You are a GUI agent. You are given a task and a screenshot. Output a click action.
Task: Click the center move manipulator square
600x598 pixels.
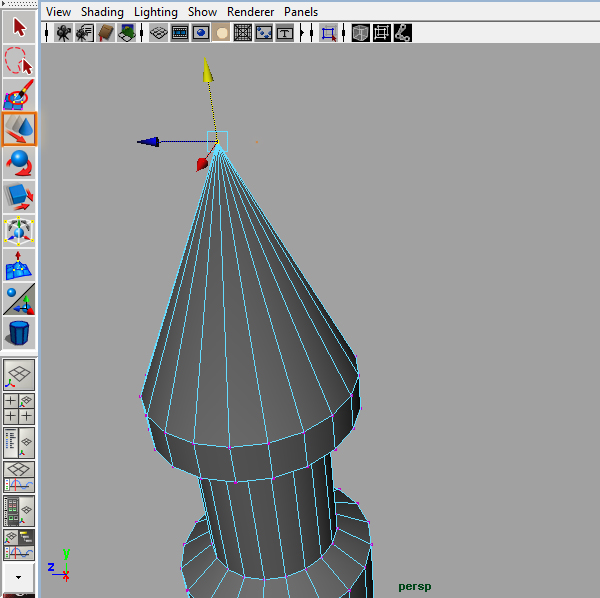(217, 141)
